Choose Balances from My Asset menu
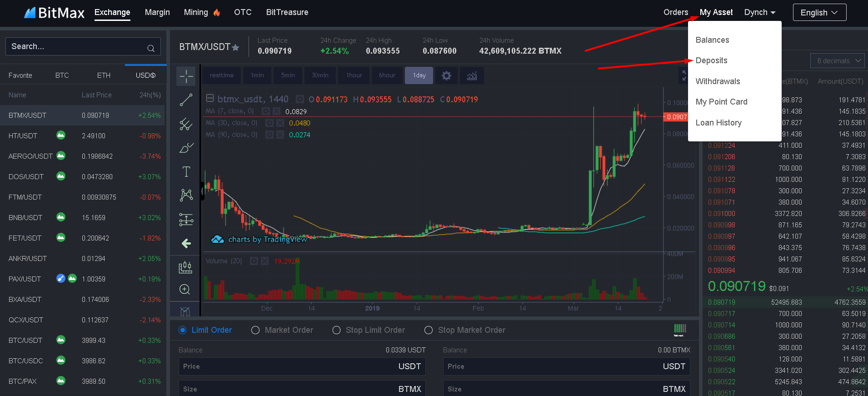868x396 pixels. (712, 40)
